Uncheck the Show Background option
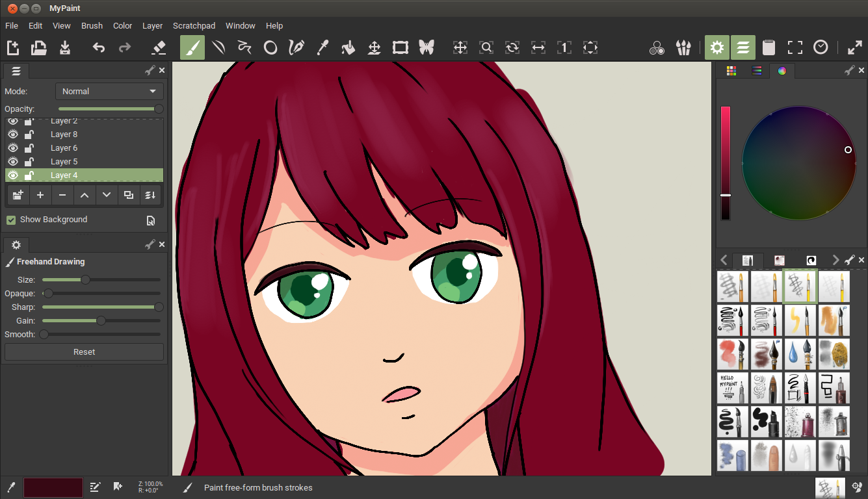Image resolution: width=868 pixels, height=499 pixels. pos(10,220)
